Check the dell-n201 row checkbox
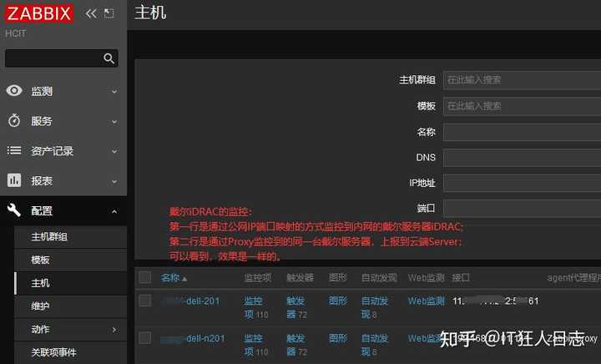The height and width of the screenshot is (364, 601). point(145,338)
